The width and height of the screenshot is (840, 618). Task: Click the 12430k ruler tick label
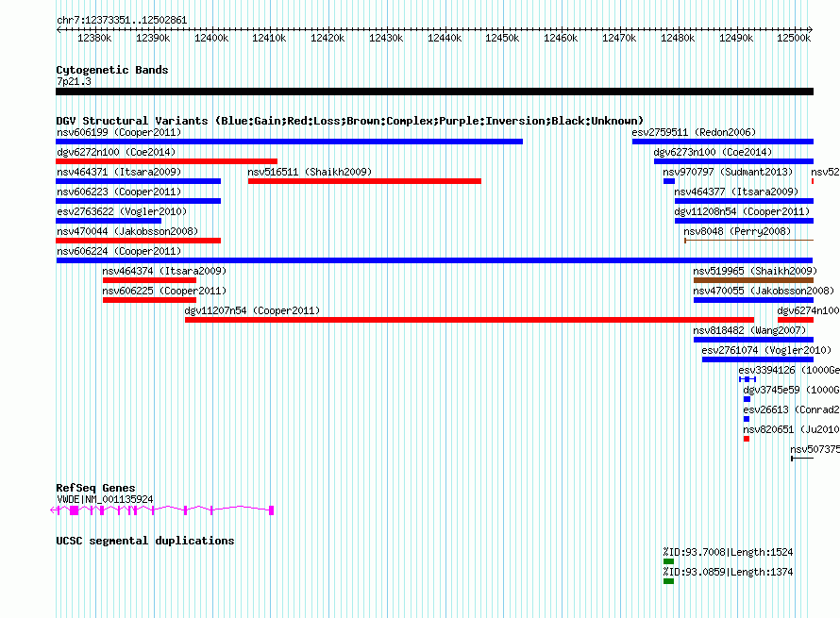(x=386, y=38)
